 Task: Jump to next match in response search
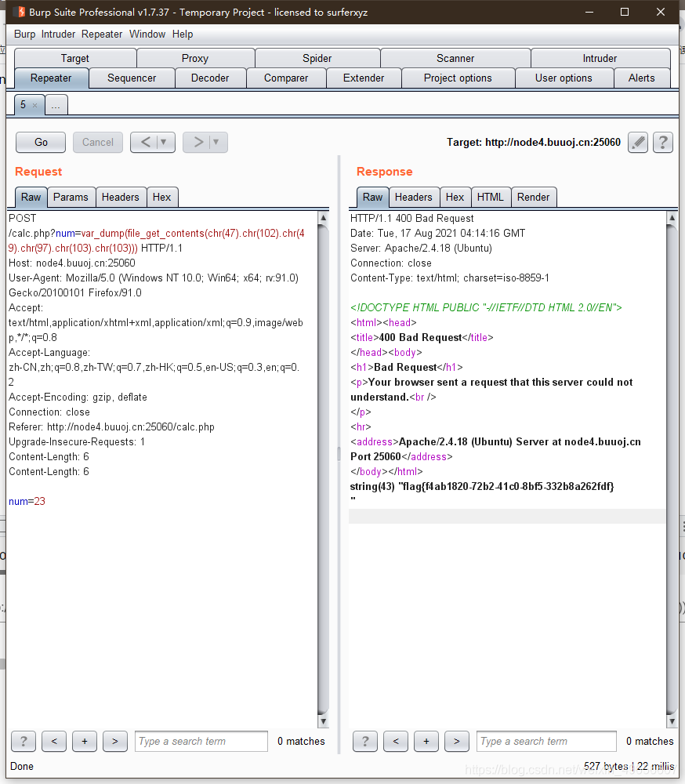click(456, 741)
